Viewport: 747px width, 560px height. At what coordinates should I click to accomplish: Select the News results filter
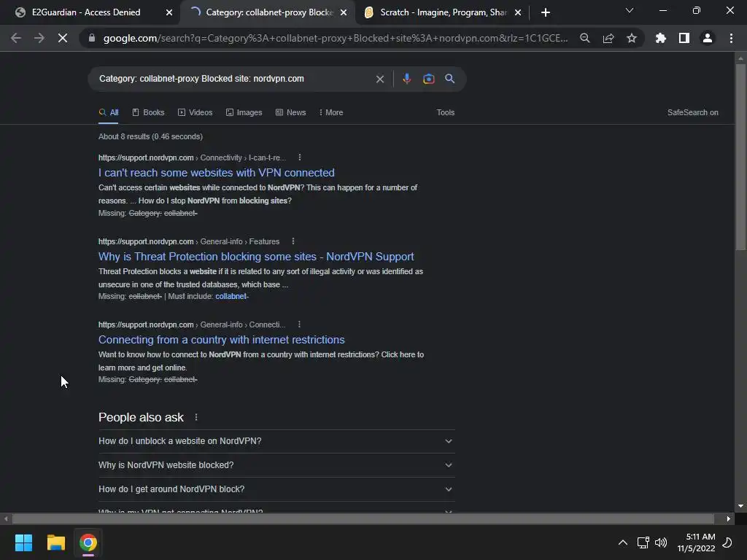(290, 112)
